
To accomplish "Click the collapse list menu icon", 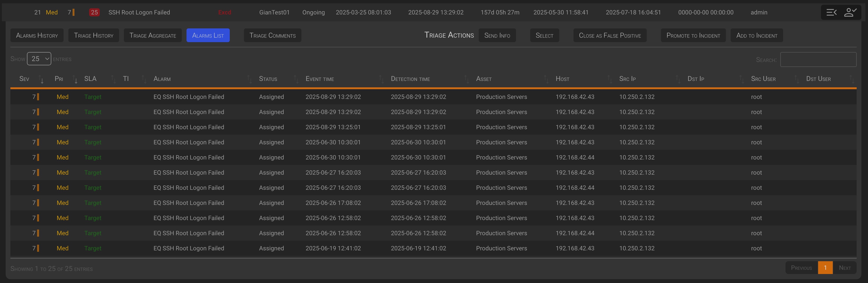I will (831, 13).
